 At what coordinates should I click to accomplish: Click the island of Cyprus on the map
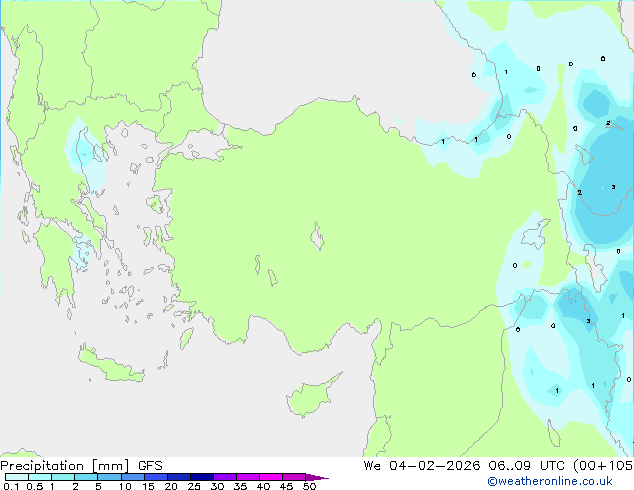click(309, 398)
